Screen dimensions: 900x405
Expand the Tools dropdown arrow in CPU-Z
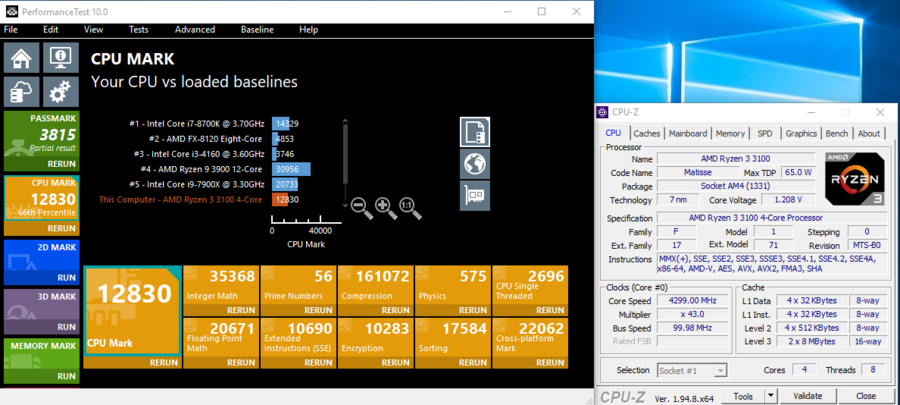(x=771, y=396)
